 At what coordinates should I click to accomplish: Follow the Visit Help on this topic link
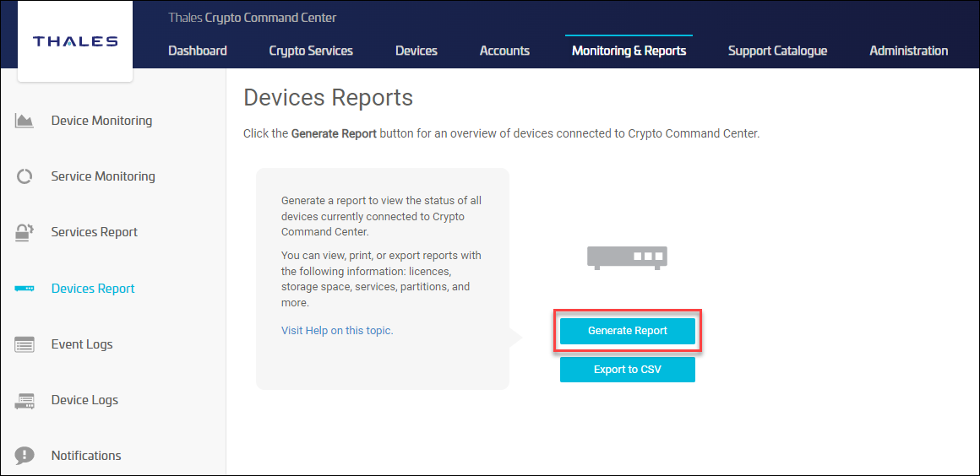(x=337, y=331)
